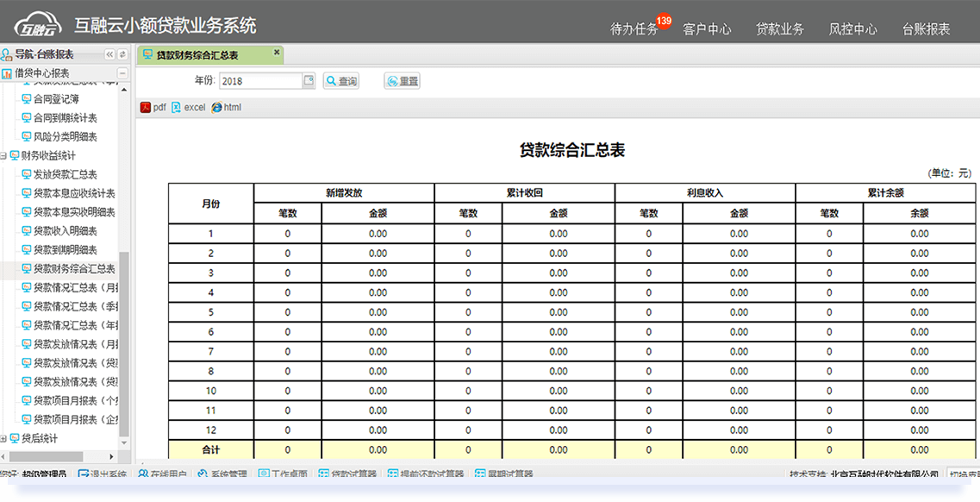Collapse the 财务收益统计 tree node
Viewport: 980px width, 502px height.
[3, 155]
